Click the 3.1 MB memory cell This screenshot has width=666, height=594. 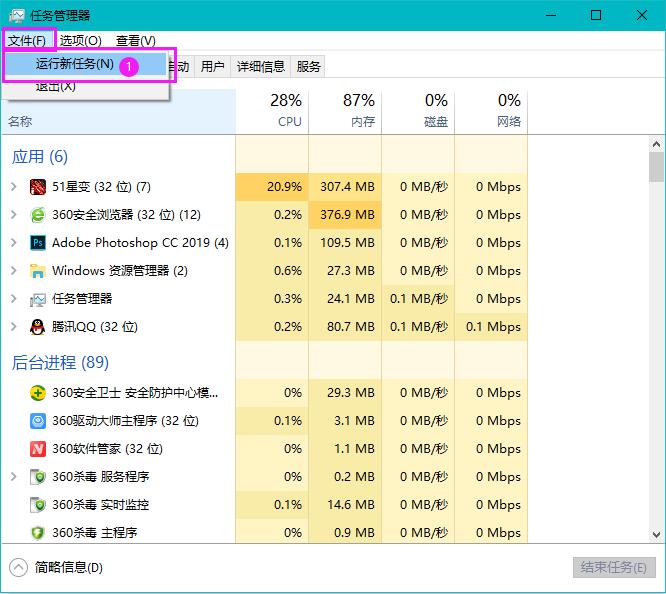tap(345, 421)
